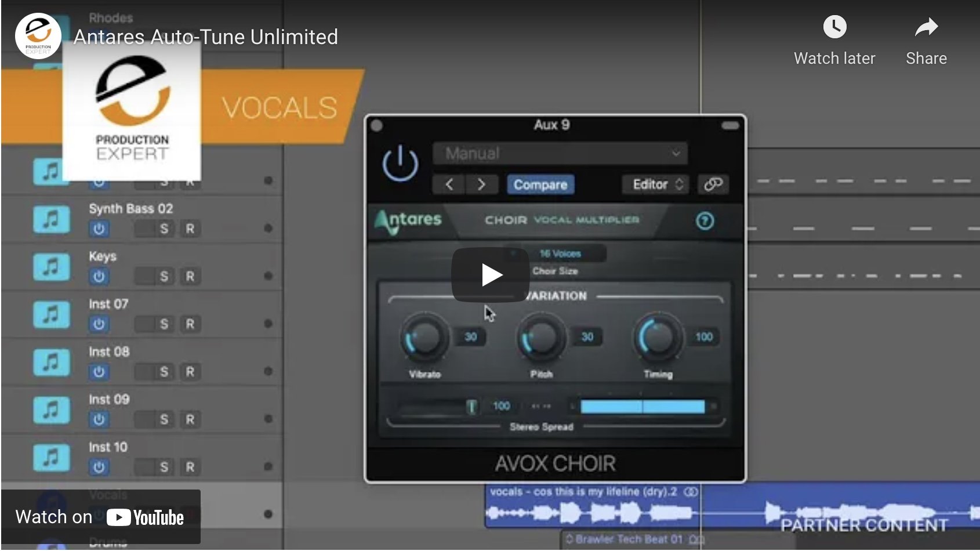This screenshot has width=980, height=551.
Task: Click the blue stereo spread meter bar
Action: point(643,407)
